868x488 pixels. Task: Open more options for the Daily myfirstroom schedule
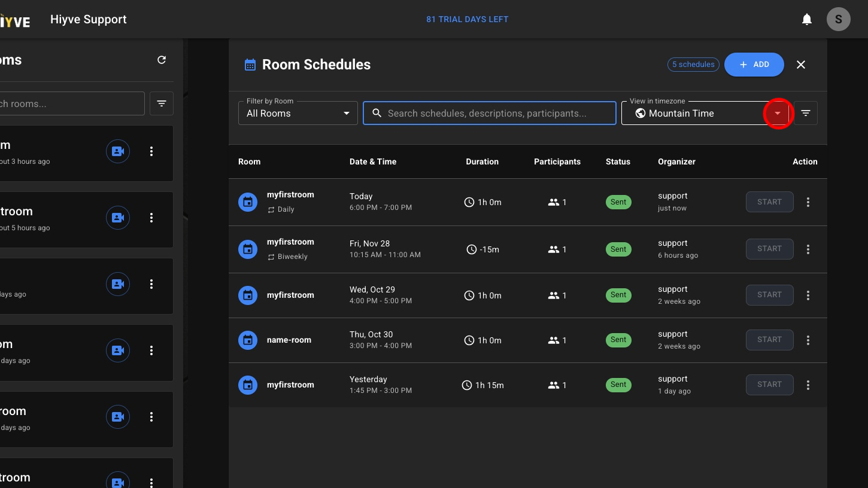point(808,202)
